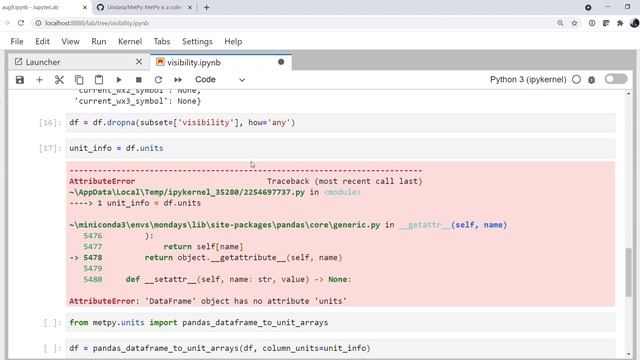Open the File menu

point(17,42)
